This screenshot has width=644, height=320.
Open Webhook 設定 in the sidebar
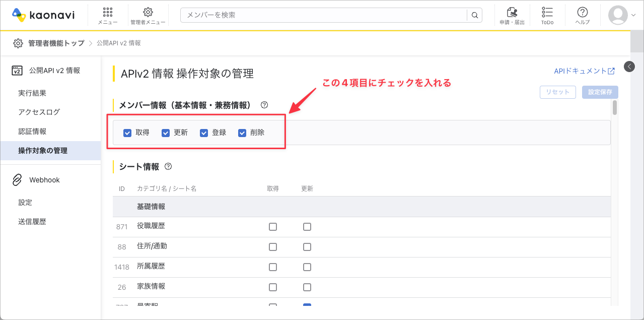25,203
